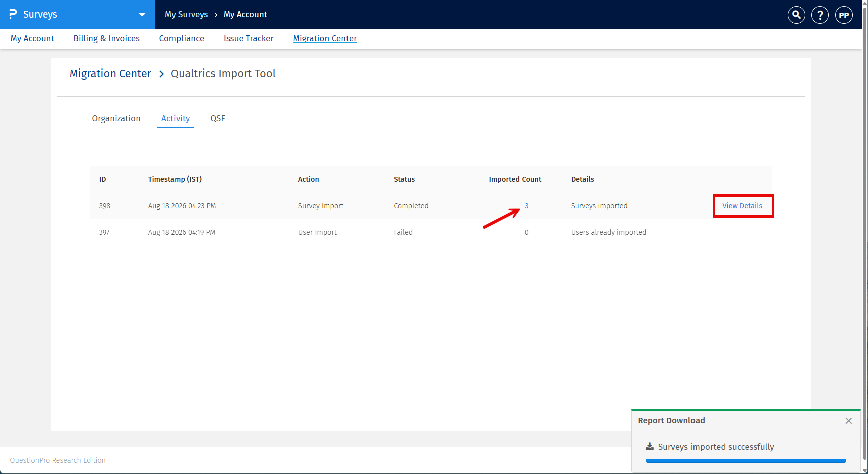The image size is (868, 474).
Task: Click QuestionPro Research Edition footer text
Action: [58, 460]
